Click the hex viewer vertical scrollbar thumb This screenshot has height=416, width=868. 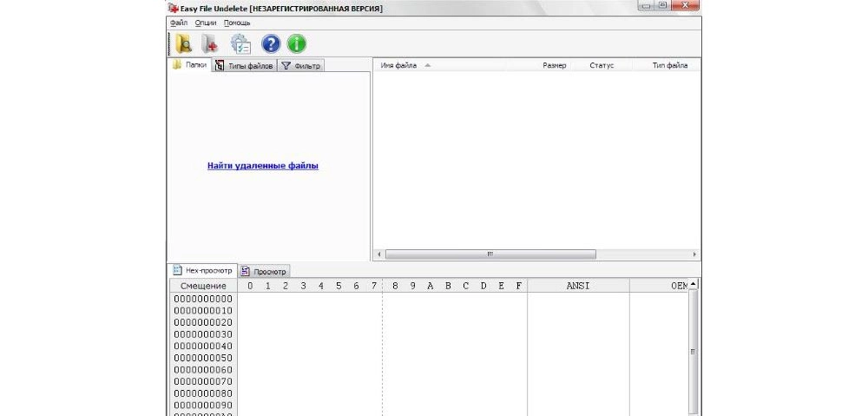click(x=693, y=351)
